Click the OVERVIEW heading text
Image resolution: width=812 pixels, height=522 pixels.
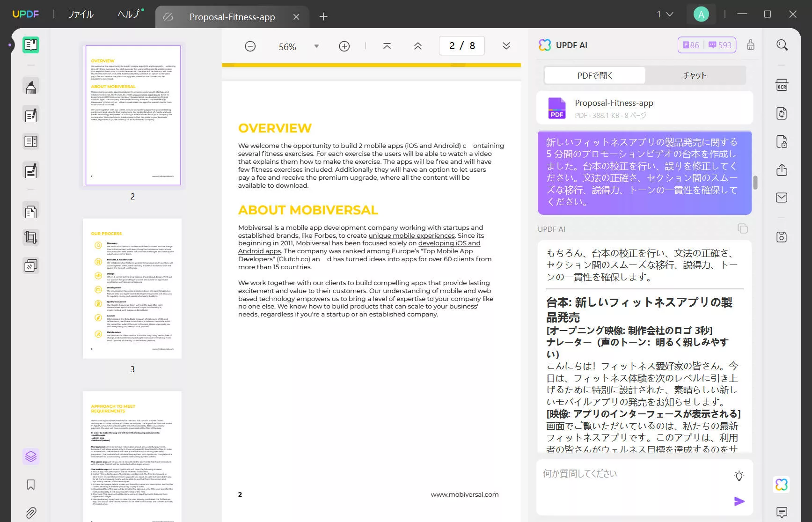pyautogui.click(x=275, y=128)
